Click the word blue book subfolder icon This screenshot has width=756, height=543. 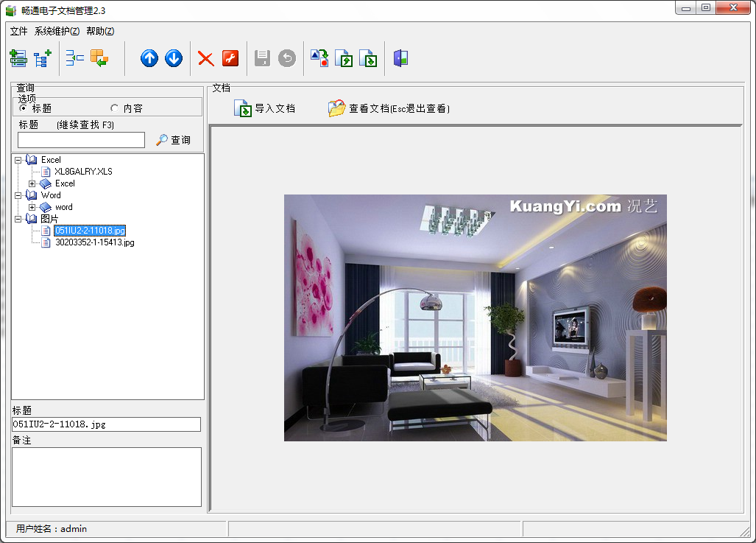pos(46,207)
